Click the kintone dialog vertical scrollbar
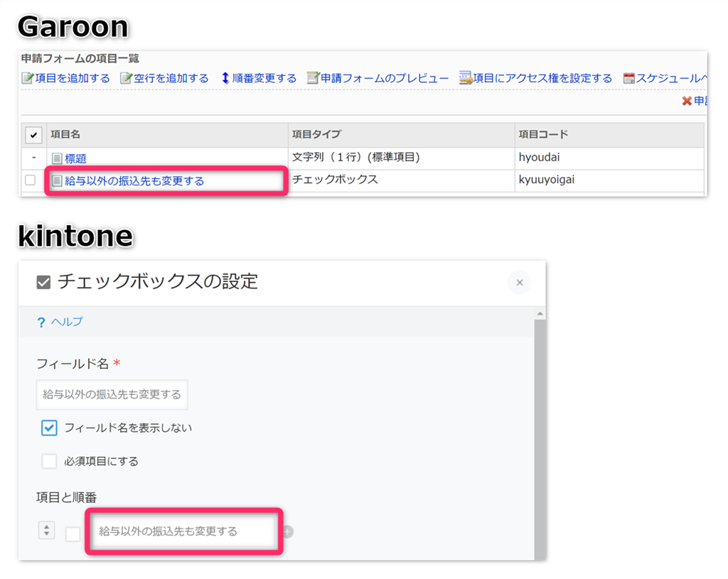The image size is (728, 579). point(540,438)
